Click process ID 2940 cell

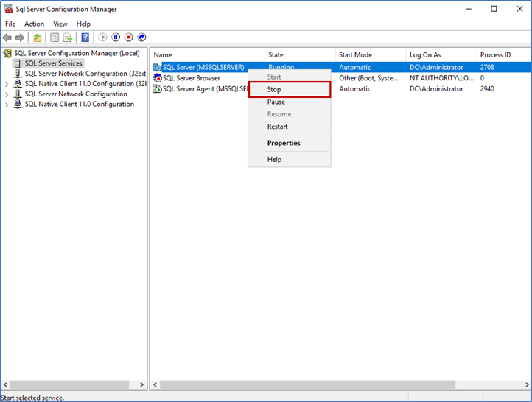(x=487, y=89)
